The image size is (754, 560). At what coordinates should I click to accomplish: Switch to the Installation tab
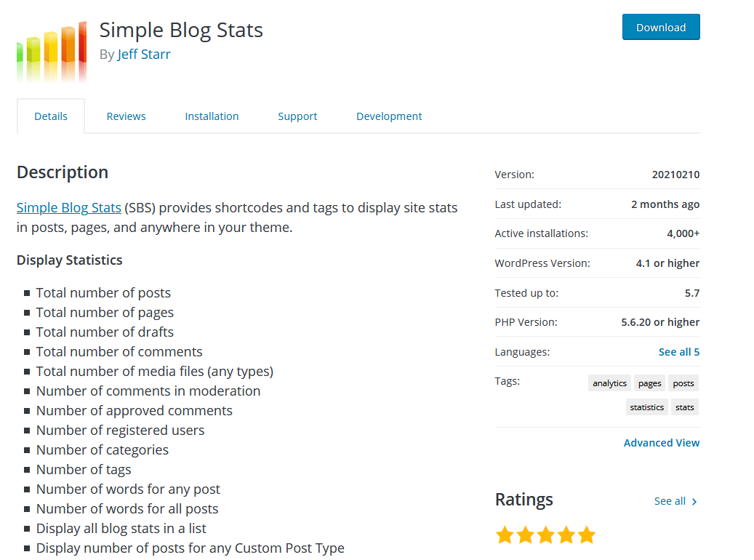[212, 116]
